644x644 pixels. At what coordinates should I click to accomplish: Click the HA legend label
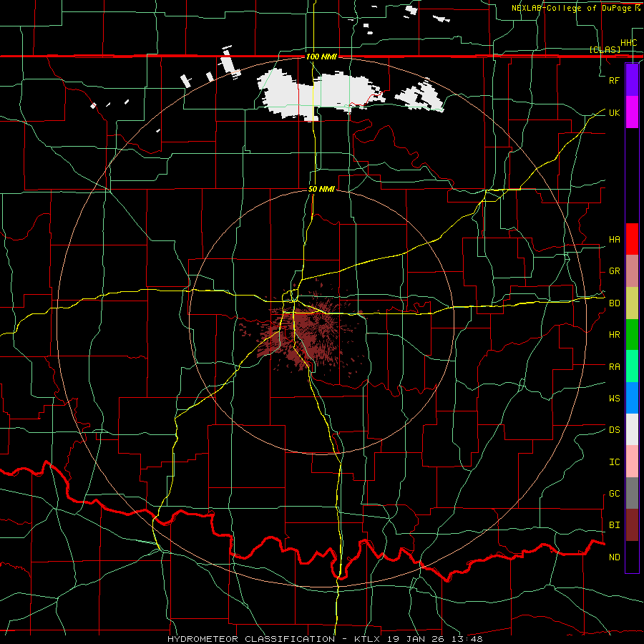tap(614, 240)
